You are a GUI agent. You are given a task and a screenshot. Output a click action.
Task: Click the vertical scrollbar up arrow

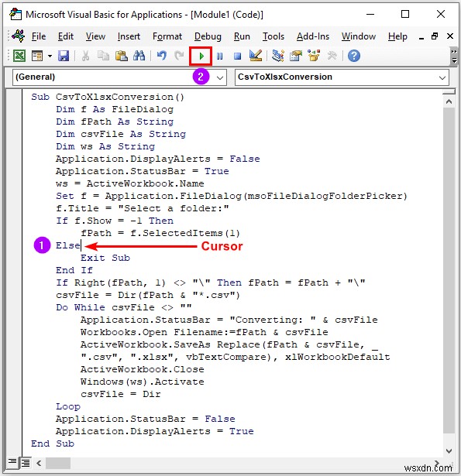click(x=449, y=102)
